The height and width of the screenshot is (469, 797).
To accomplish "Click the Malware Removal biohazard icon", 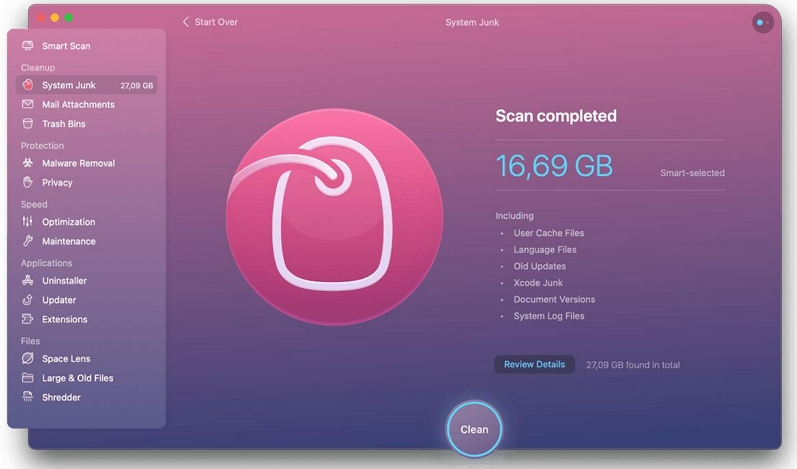I will coord(28,163).
